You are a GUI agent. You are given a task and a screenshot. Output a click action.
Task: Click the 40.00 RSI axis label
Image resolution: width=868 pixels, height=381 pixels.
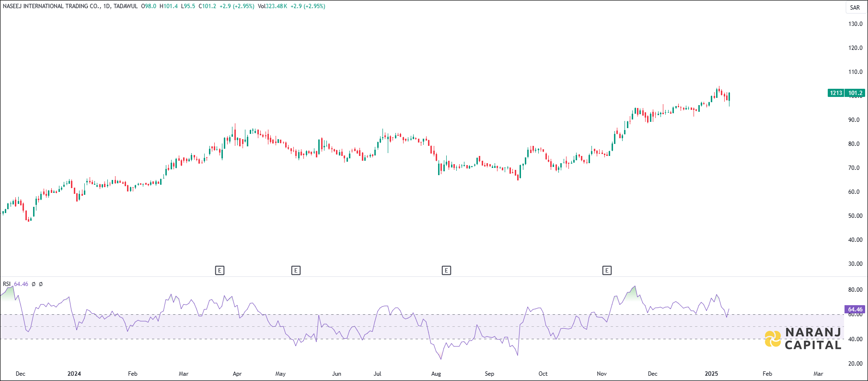point(855,339)
